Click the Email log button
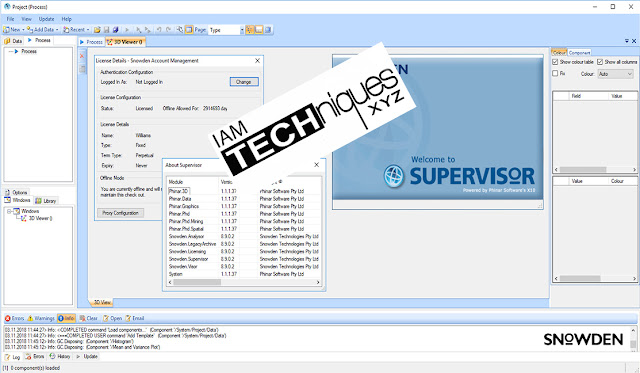 point(135,318)
